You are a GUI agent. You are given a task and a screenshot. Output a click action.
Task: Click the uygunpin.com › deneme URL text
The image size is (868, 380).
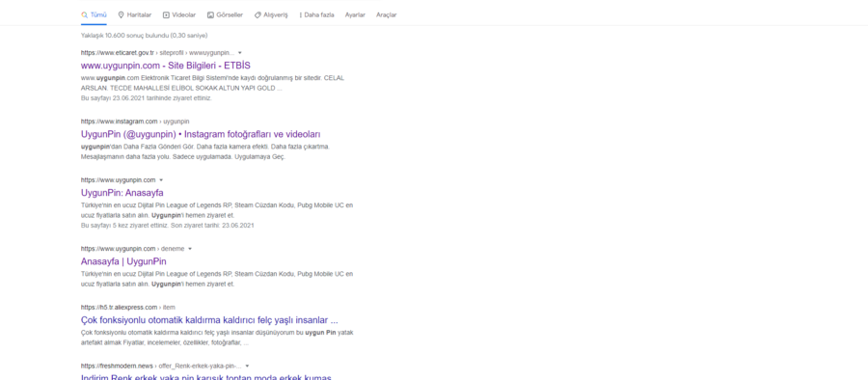pos(132,249)
